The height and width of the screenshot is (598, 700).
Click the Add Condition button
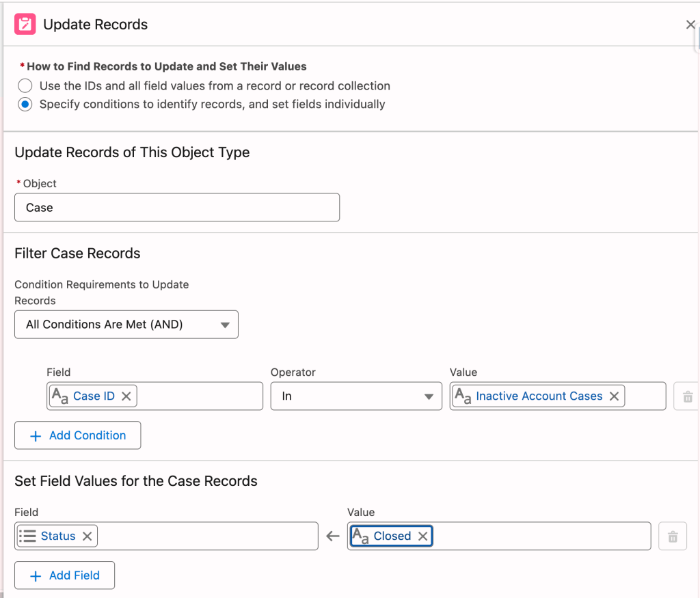click(x=77, y=435)
